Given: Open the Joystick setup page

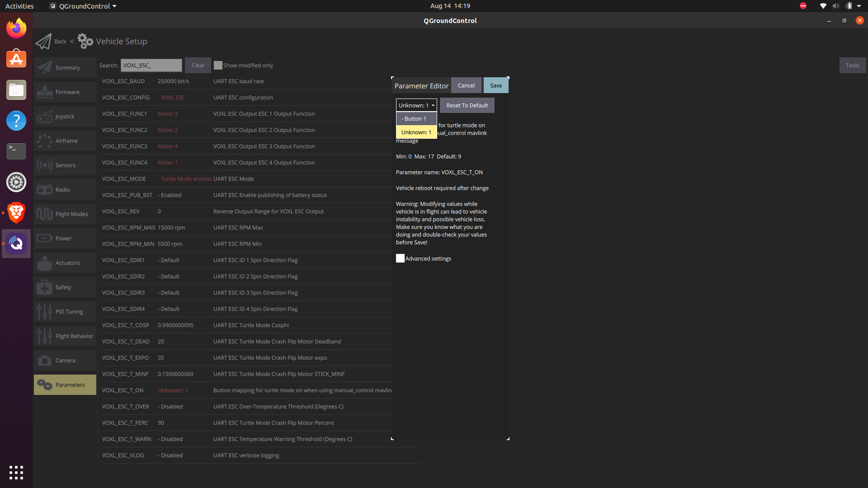Looking at the screenshot, I should pos(65,117).
